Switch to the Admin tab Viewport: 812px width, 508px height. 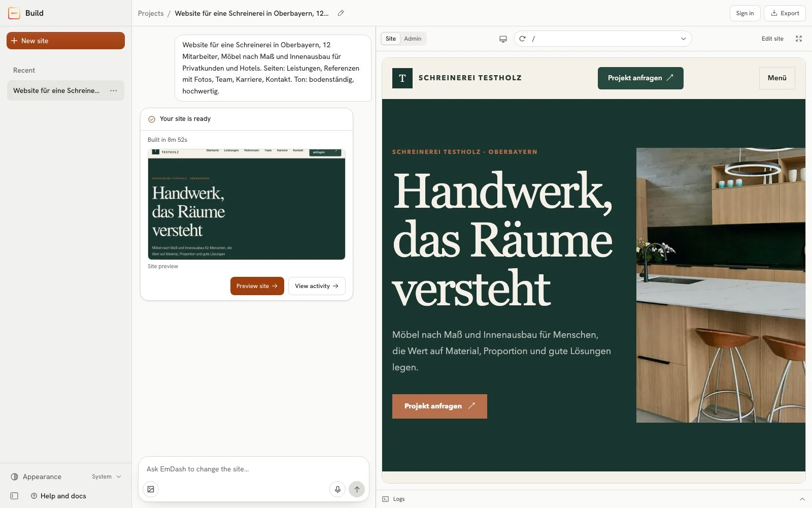pos(413,39)
